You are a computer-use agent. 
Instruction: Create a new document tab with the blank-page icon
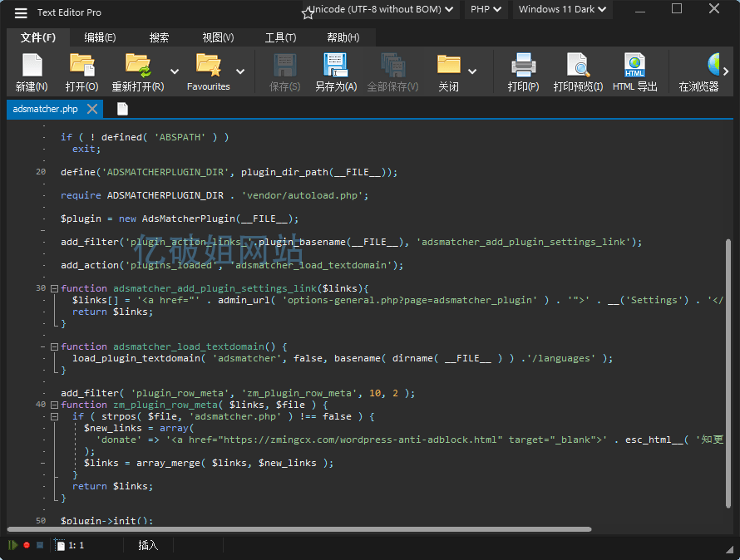coord(120,108)
